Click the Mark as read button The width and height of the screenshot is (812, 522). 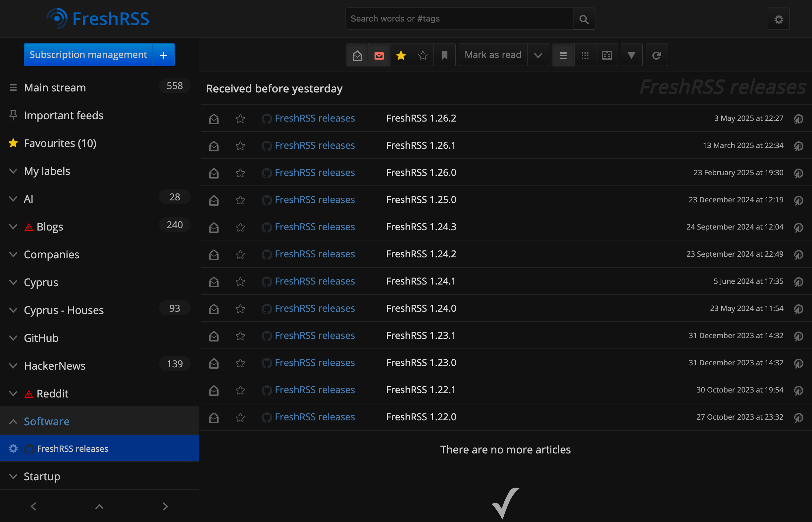pos(493,55)
